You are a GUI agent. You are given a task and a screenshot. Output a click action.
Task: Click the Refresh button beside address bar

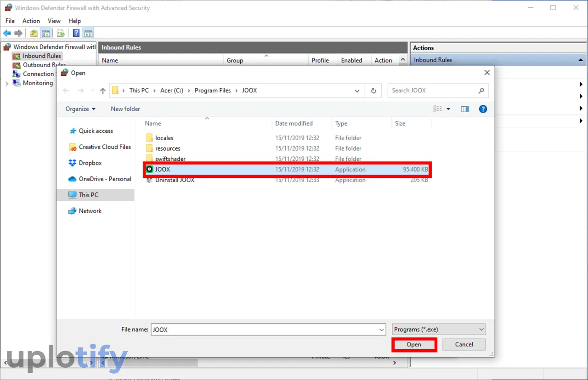point(373,91)
